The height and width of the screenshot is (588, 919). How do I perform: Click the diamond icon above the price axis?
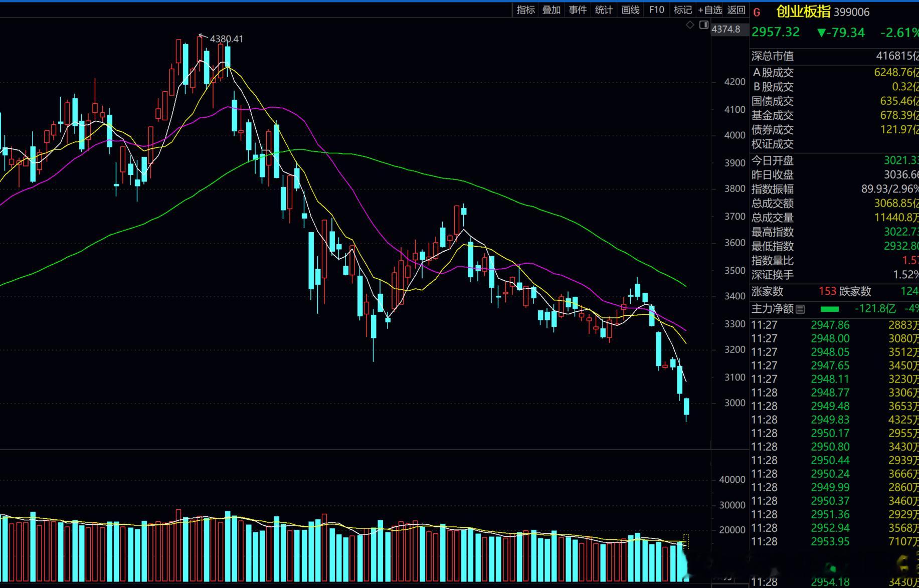690,25
